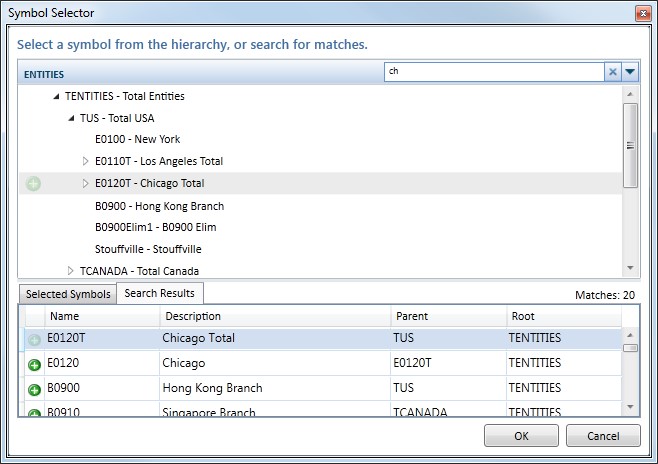Click green plus icon for B0900 row
This screenshot has width=658, height=464.
pyautogui.click(x=34, y=390)
